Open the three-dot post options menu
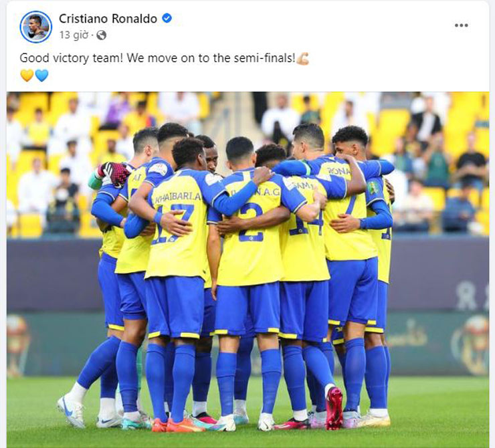 [462, 25]
